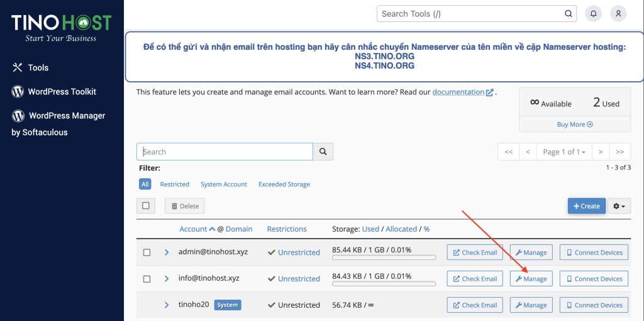Click the 1 - 3 of 3 count text
This screenshot has height=321, width=644.
click(x=618, y=167)
